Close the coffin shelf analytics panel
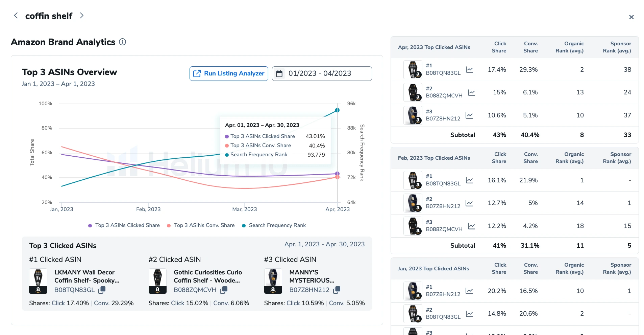This screenshot has width=644, height=335. (x=631, y=17)
